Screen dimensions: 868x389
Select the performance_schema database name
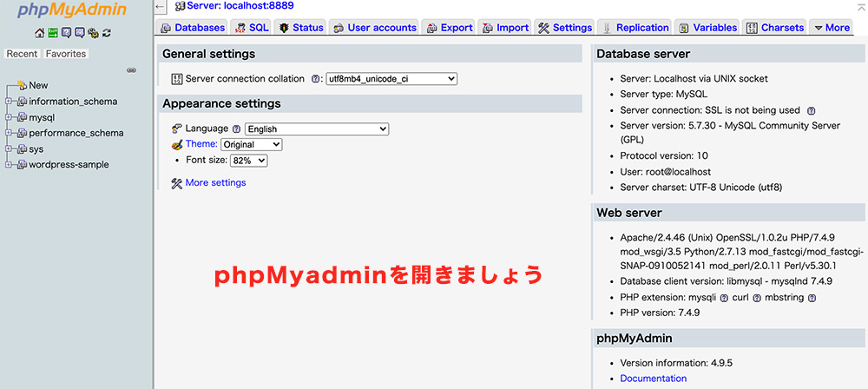[76, 133]
